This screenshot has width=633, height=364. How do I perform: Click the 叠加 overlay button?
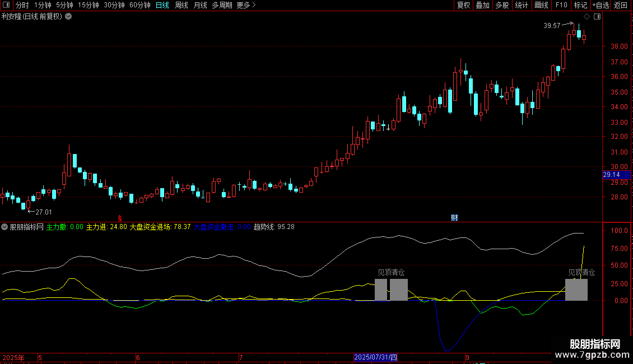tap(482, 5)
